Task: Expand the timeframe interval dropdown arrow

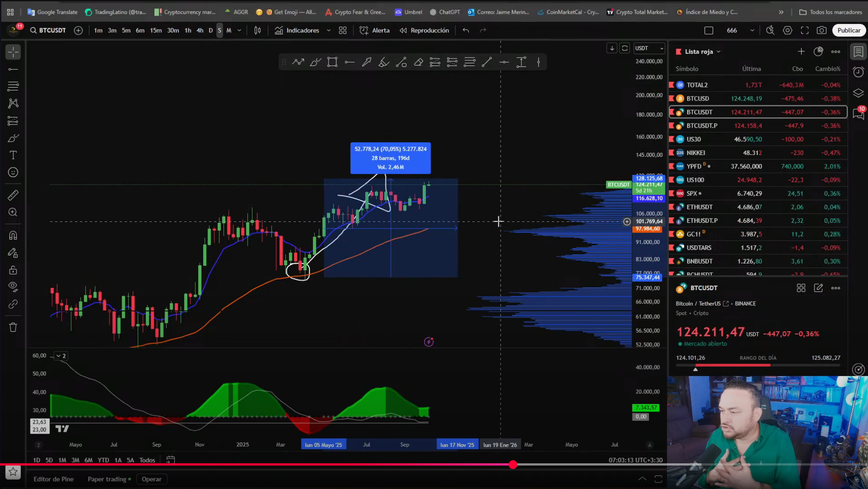Action: 239,30
